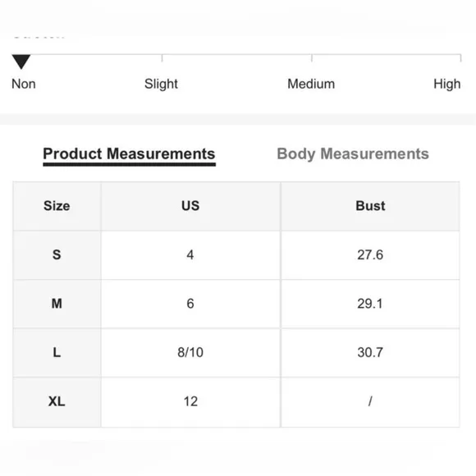The image size is (476, 476).
Task: Click the US column header
Action: [x=190, y=206]
